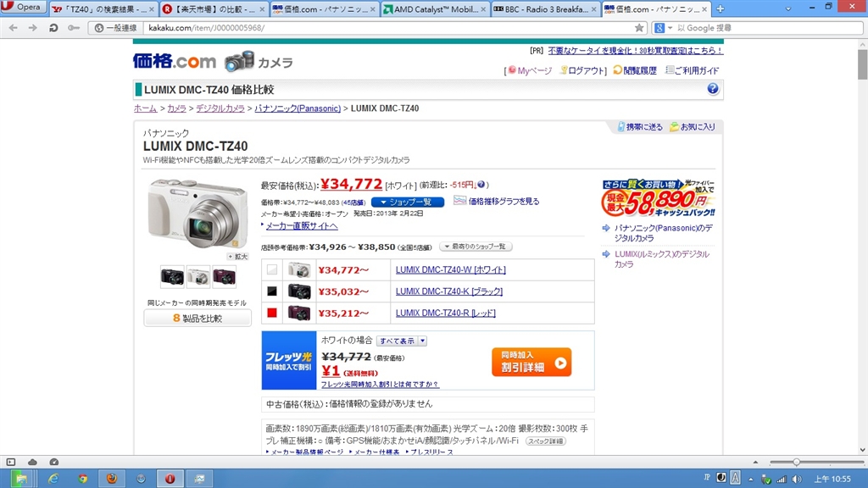Click 8製品を比較 button
The image size is (868, 488).
198,319
